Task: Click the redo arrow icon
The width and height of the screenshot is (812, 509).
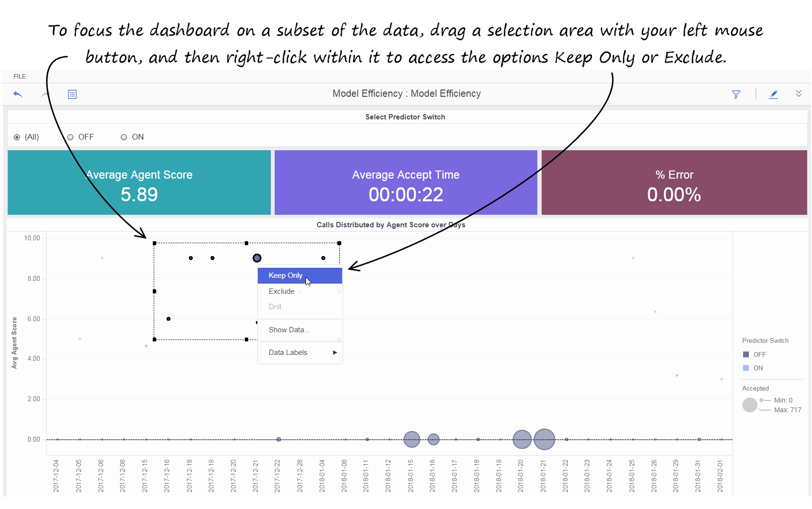Action: click(x=45, y=94)
